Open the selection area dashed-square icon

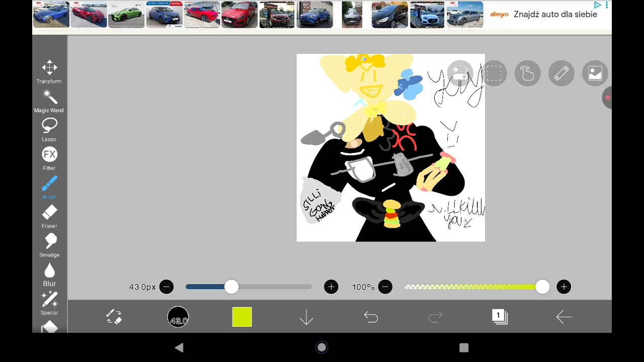click(494, 73)
